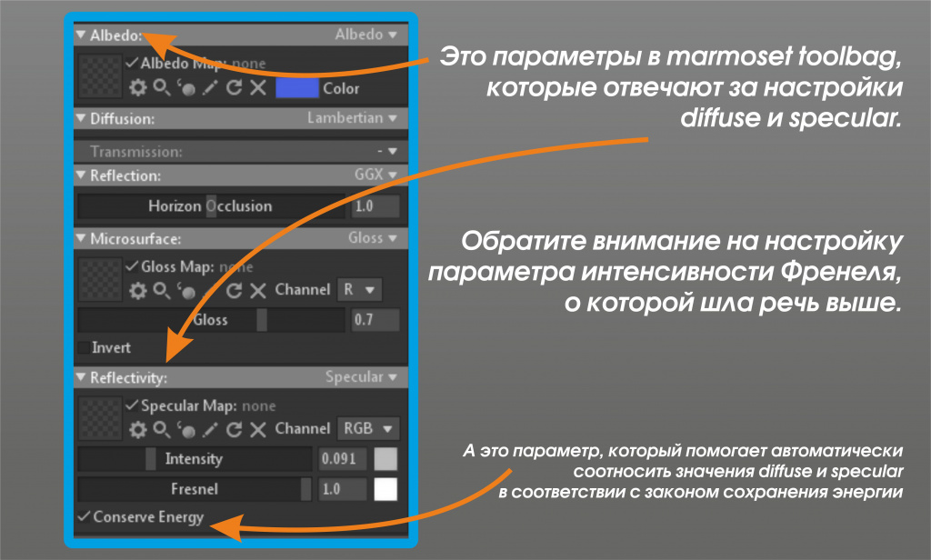Open the Albedo model dropdown
Viewport: 931px width, 560px height.
click(365, 35)
